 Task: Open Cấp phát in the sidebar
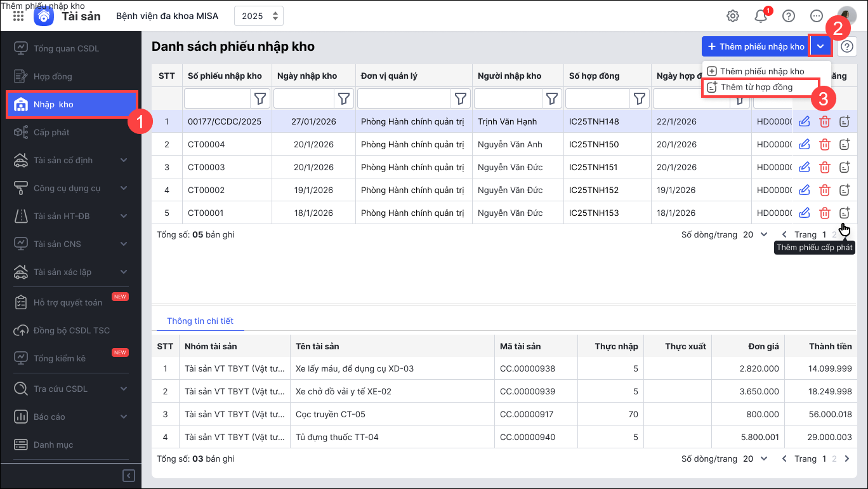click(x=51, y=132)
